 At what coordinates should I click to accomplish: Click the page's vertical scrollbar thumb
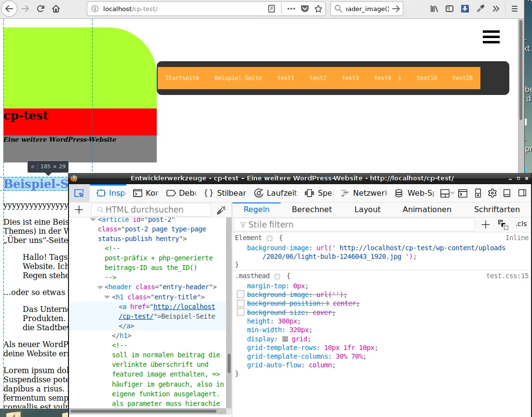(521, 69)
